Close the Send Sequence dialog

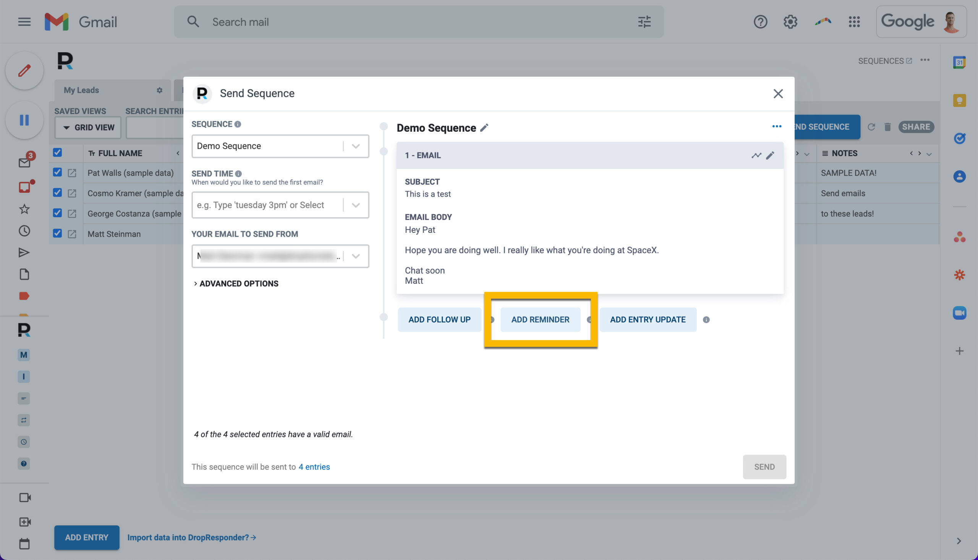pos(778,94)
